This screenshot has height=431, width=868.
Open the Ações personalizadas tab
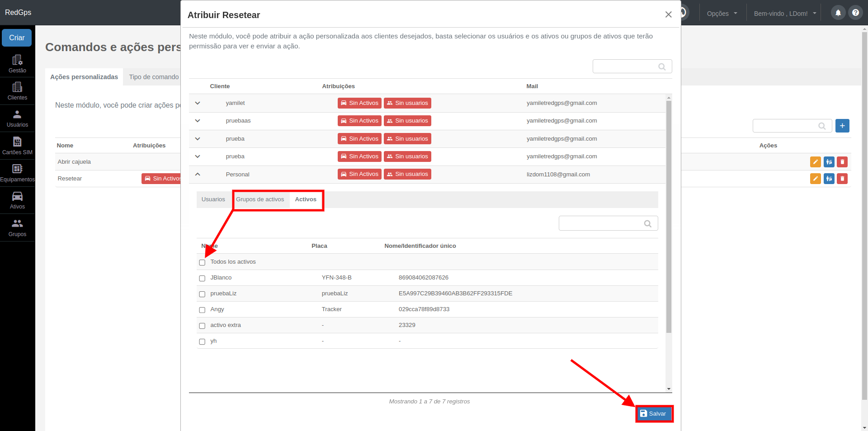click(84, 77)
